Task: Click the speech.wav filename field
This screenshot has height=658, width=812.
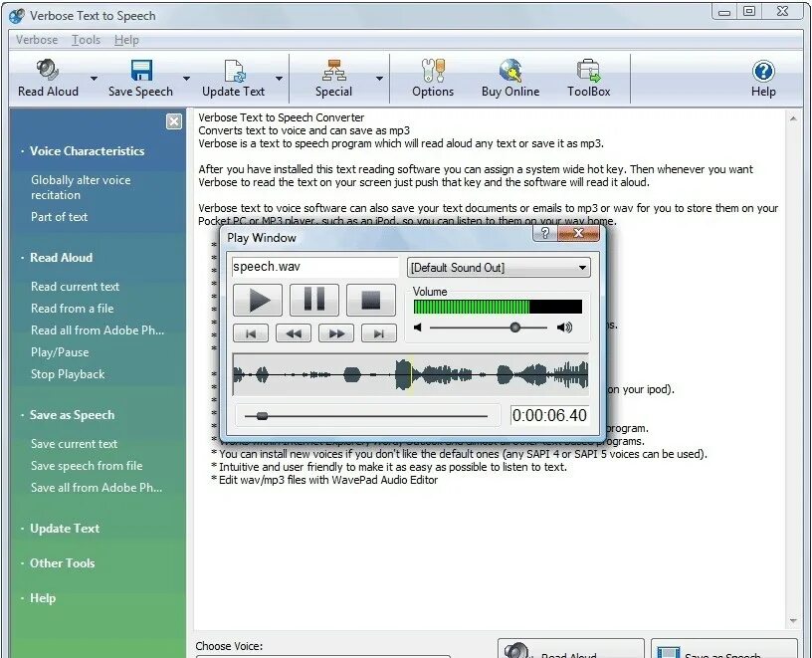Action: [x=314, y=267]
